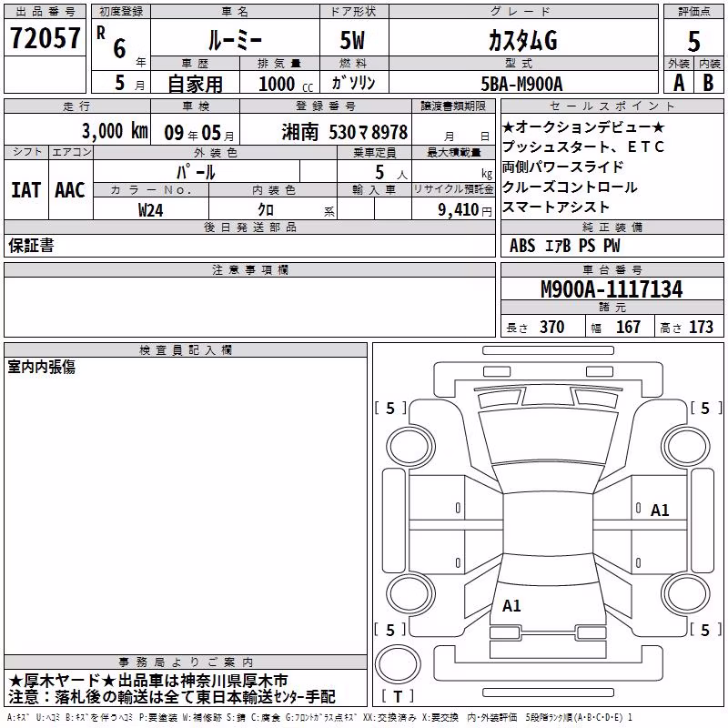Click 注意事項欄 header
Screen dimensions: 728x728
249,269
